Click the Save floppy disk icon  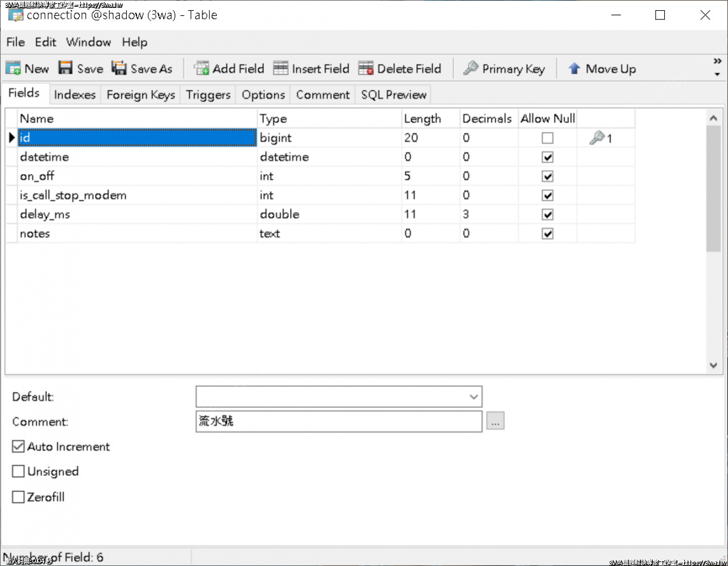click(65, 68)
